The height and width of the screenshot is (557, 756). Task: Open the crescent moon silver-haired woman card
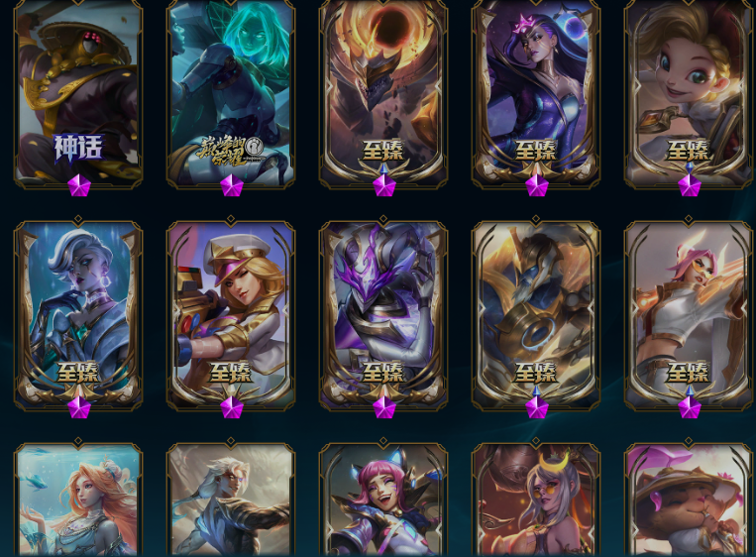(536, 498)
